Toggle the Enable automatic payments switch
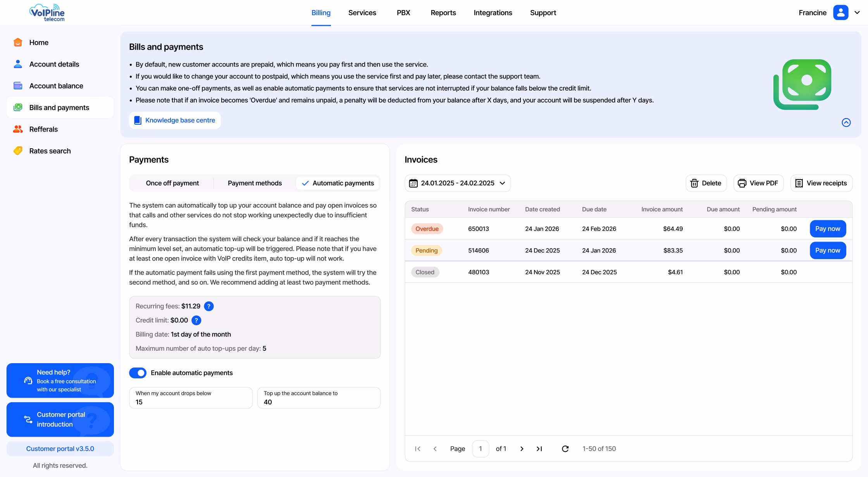This screenshot has width=868, height=477. [x=138, y=373]
